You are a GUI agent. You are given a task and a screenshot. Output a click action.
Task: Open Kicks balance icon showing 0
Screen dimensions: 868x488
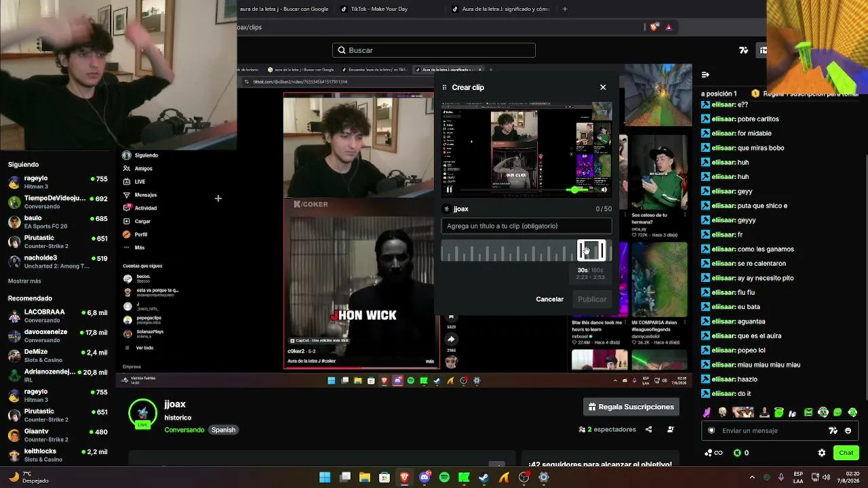[x=741, y=453]
